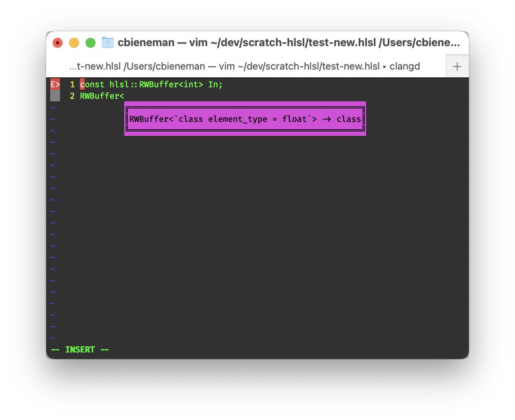Click the home folder icon in title bar

[107, 42]
